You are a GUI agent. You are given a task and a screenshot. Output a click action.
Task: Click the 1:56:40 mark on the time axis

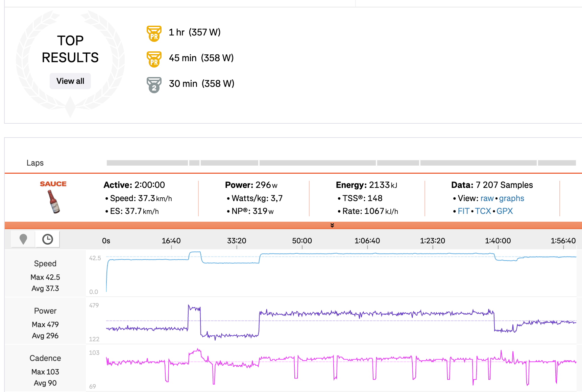563,241
